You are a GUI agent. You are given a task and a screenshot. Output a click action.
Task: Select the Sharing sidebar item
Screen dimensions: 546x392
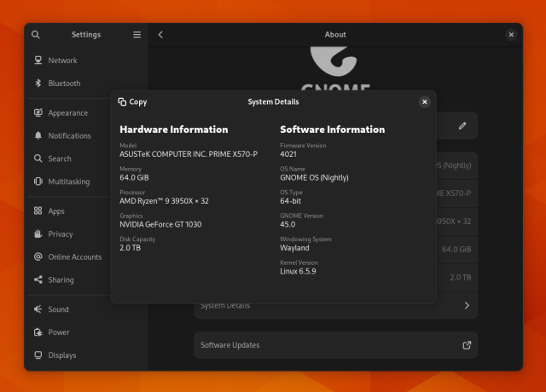click(68, 280)
